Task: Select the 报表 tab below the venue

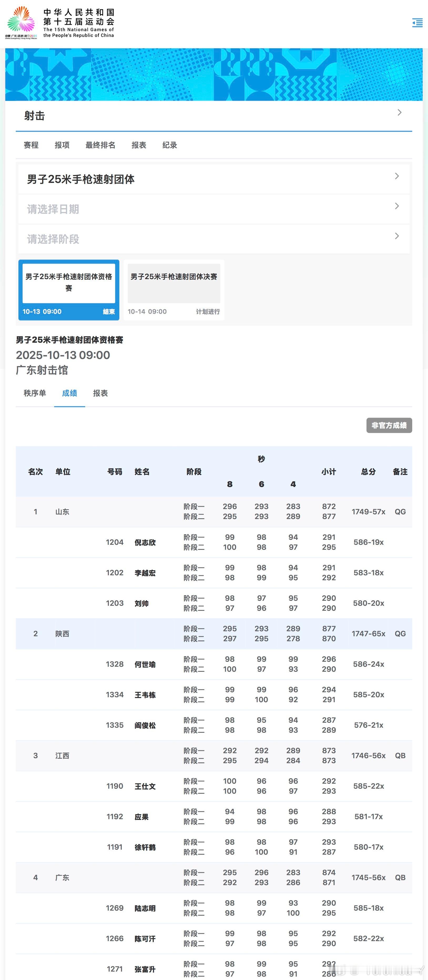Action: (100, 393)
